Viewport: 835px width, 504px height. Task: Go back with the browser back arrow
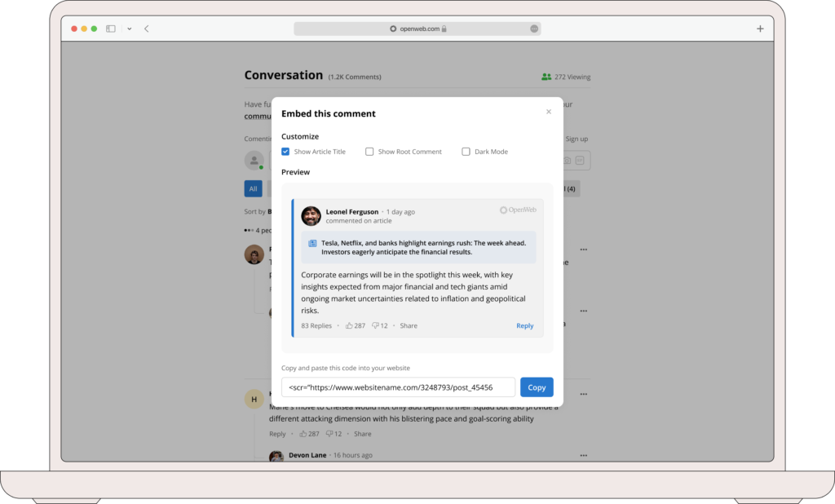point(147,29)
